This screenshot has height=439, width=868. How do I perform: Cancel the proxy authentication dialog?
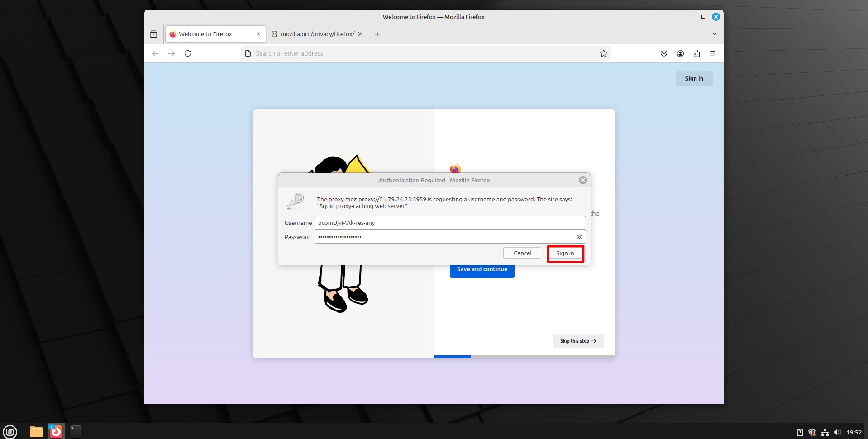[522, 253]
